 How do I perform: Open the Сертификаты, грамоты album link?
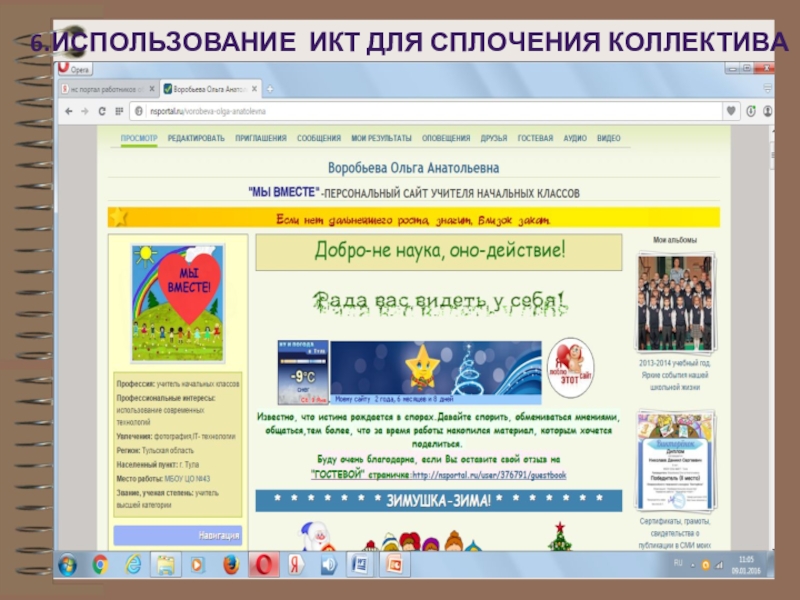(674, 533)
